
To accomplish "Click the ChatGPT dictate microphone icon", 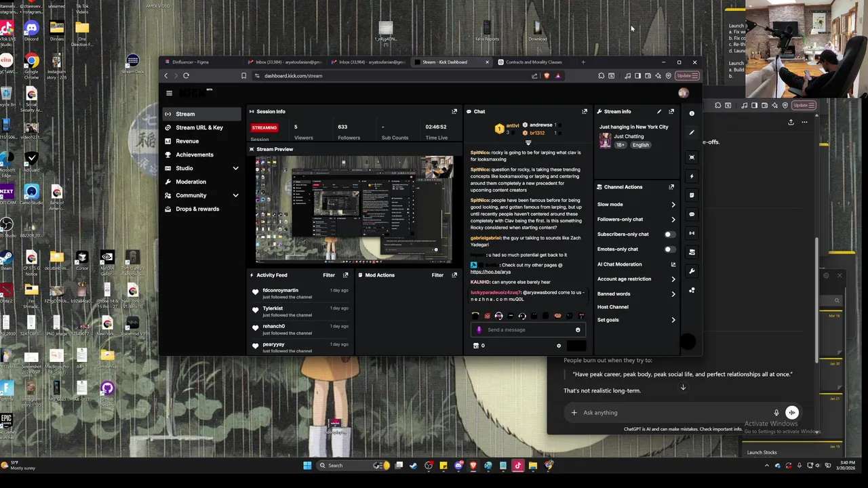I will coord(776,412).
